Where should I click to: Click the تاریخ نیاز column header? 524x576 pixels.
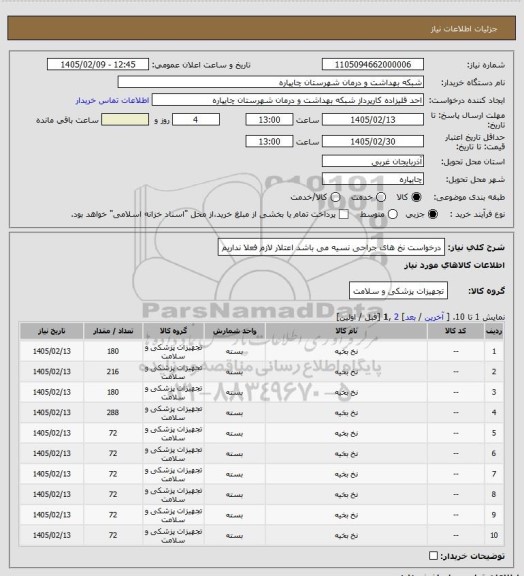tap(52, 331)
